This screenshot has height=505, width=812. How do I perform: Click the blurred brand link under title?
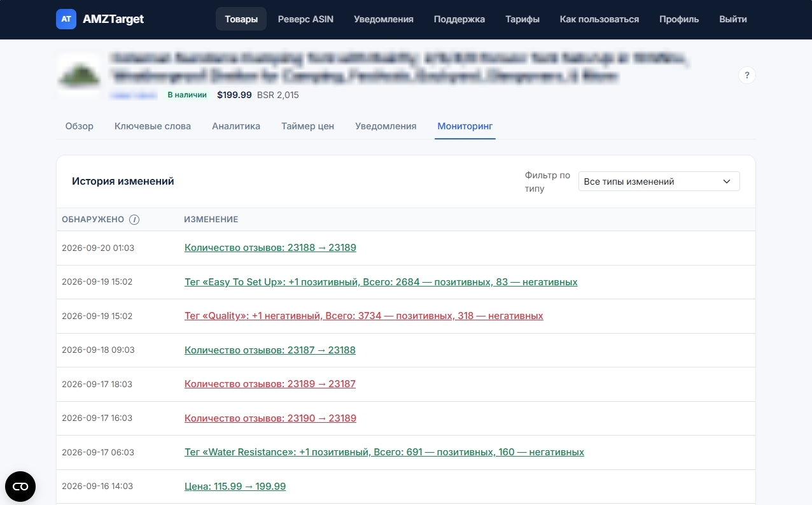[x=134, y=95]
